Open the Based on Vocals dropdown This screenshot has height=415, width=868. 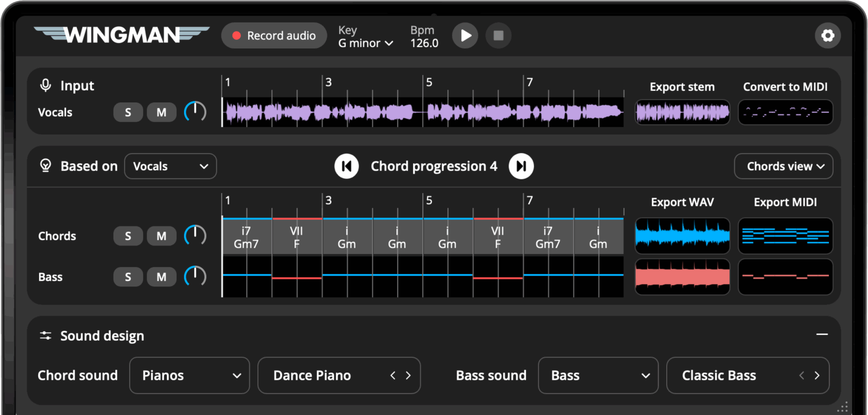tap(170, 166)
